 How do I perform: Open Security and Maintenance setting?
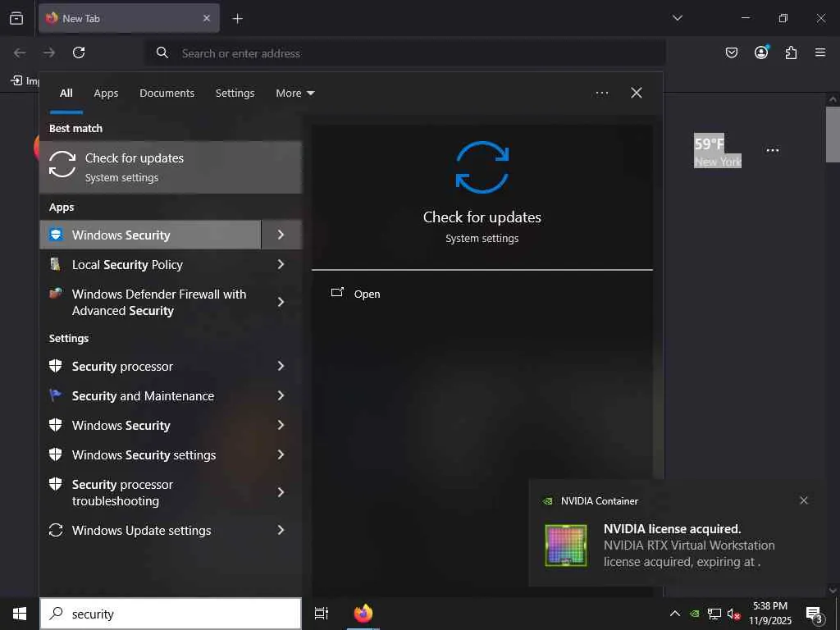point(151,396)
